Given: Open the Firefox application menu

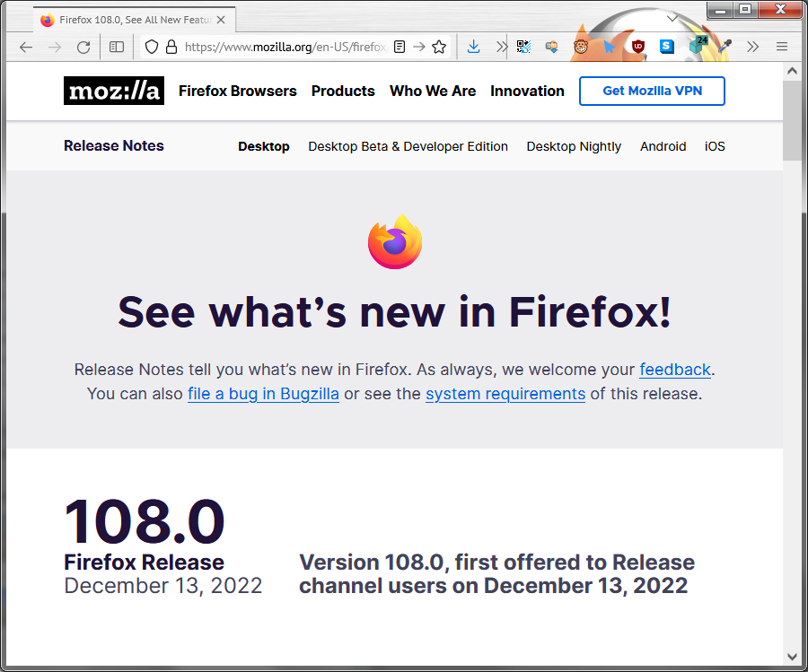Looking at the screenshot, I should coord(782,47).
